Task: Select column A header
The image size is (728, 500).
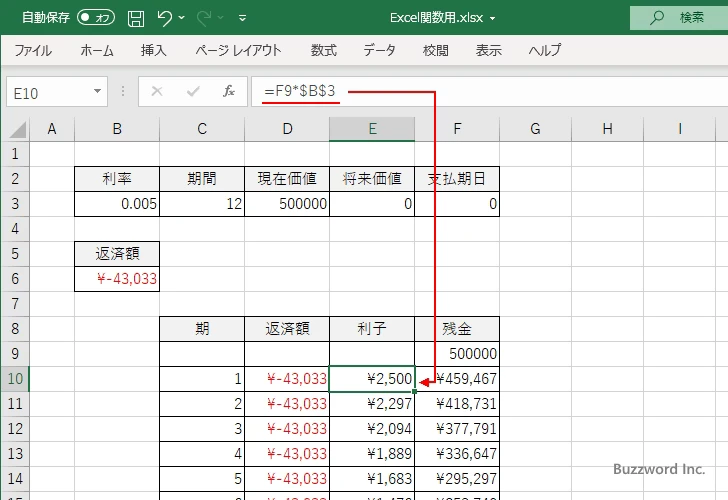Action: tap(52, 129)
